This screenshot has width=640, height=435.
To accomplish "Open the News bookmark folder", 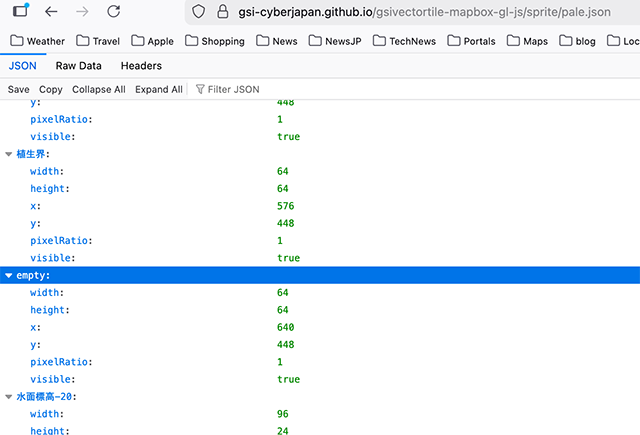I will (277, 41).
